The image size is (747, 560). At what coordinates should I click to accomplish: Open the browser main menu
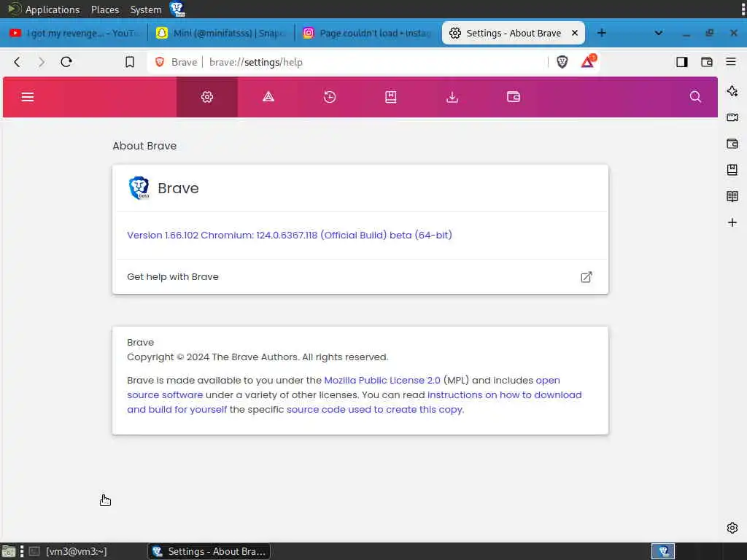731,61
